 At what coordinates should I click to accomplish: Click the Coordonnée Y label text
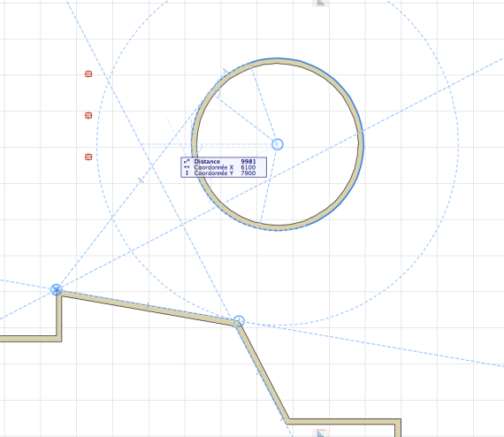click(213, 173)
